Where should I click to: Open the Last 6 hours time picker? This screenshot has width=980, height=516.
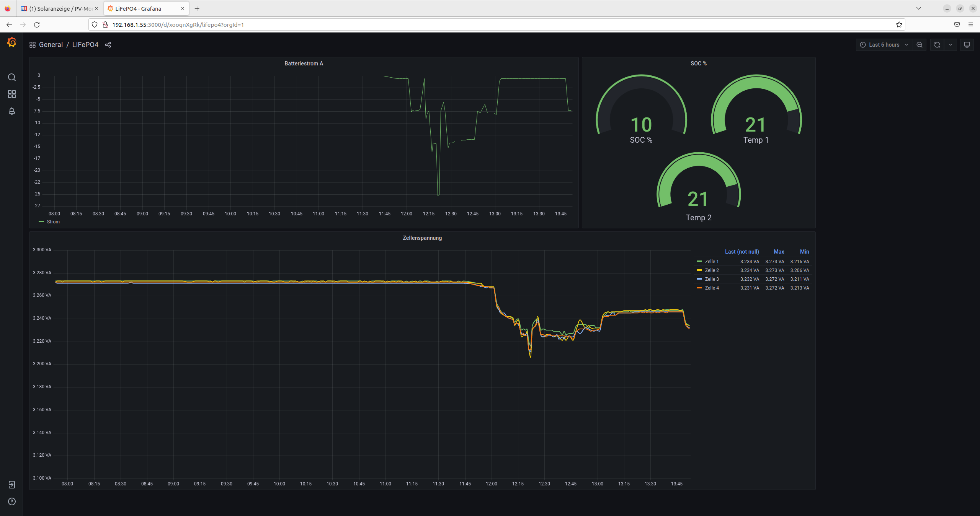884,45
